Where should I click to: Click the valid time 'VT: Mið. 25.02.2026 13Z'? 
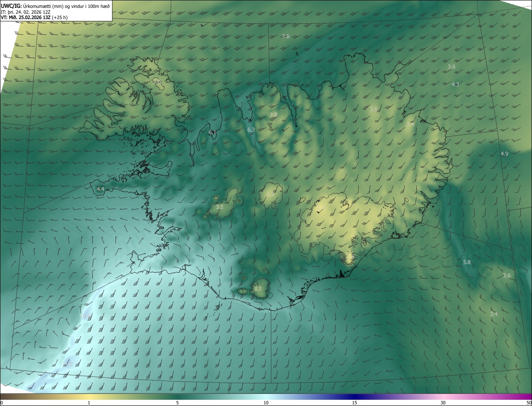point(26,17)
